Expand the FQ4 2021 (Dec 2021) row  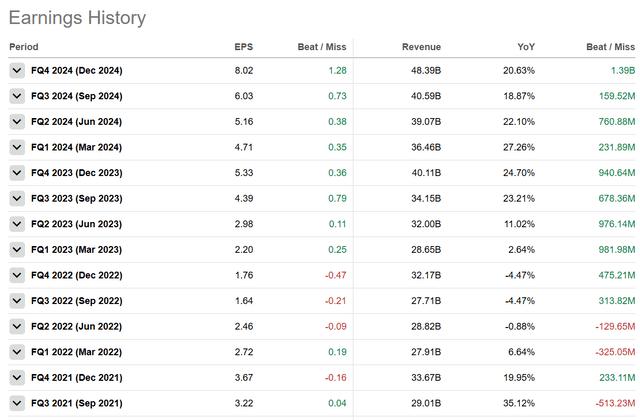point(17,376)
